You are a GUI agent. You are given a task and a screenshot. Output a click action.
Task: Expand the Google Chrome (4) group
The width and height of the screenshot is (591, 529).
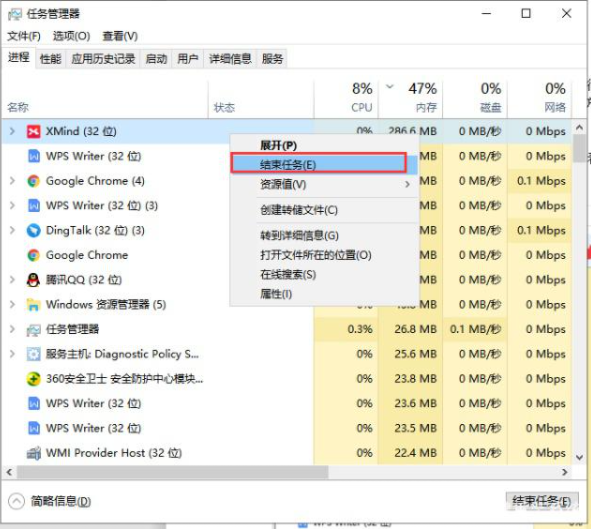[12, 181]
